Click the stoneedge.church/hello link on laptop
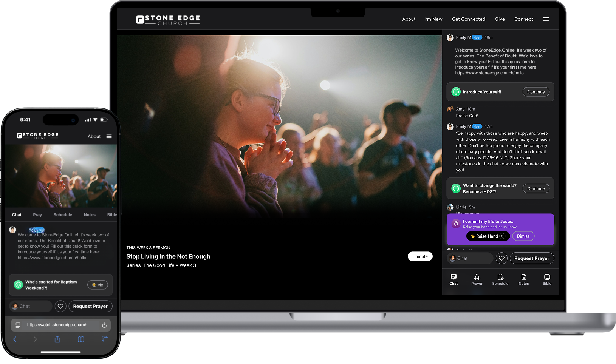 490,73
